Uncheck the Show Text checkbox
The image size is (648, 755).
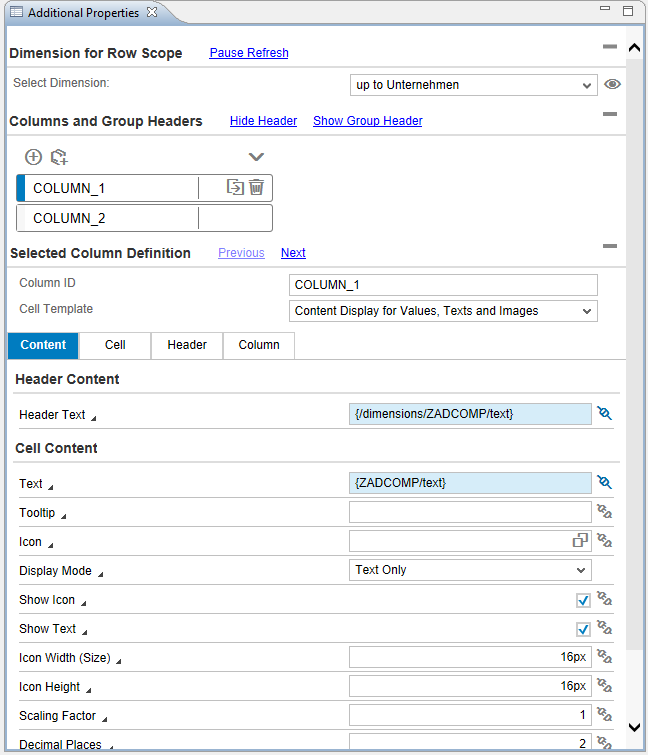pyautogui.click(x=583, y=629)
